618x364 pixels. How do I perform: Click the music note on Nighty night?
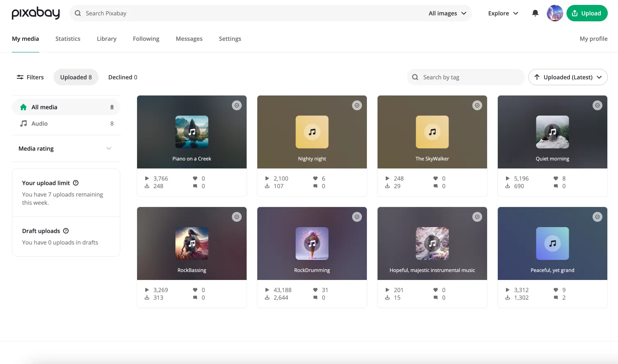coord(312,132)
